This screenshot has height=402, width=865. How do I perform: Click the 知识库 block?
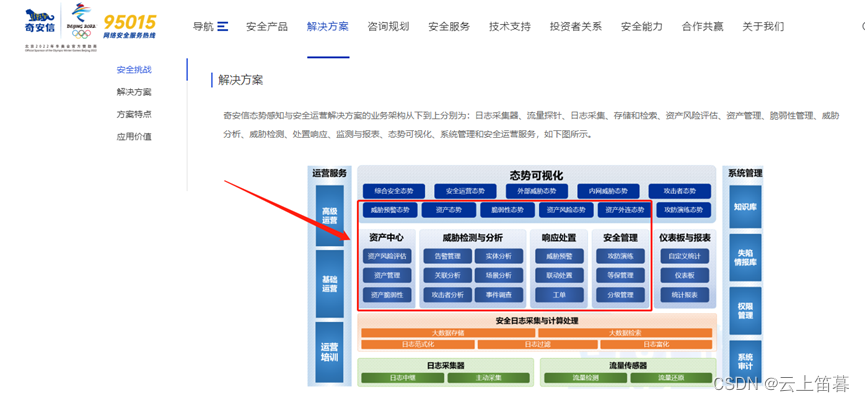pos(745,207)
